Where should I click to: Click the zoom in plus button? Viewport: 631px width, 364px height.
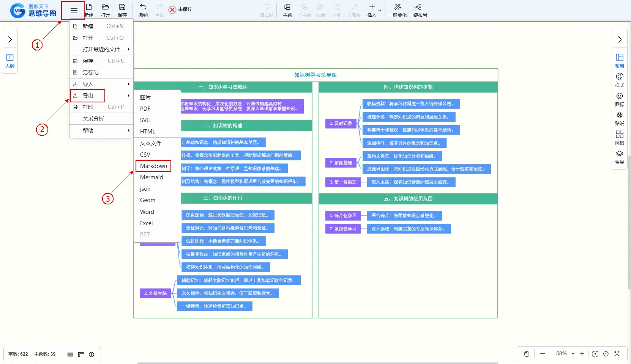pyautogui.click(x=582, y=354)
